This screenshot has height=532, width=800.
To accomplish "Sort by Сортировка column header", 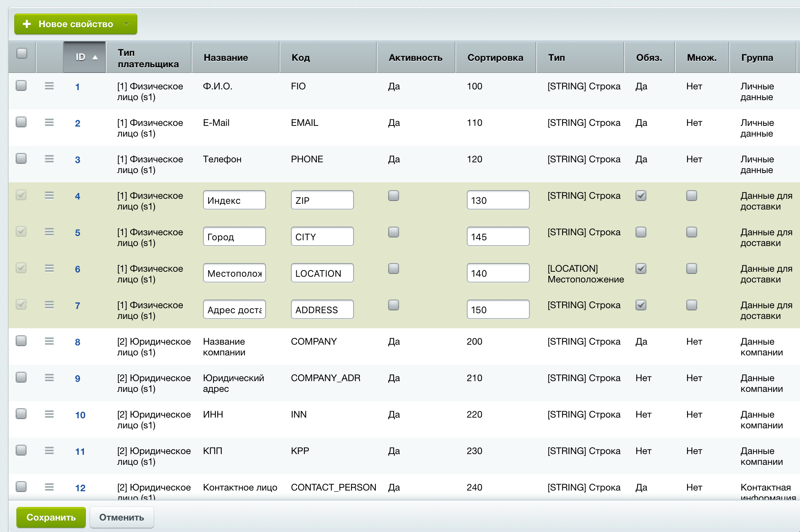I will [x=495, y=58].
